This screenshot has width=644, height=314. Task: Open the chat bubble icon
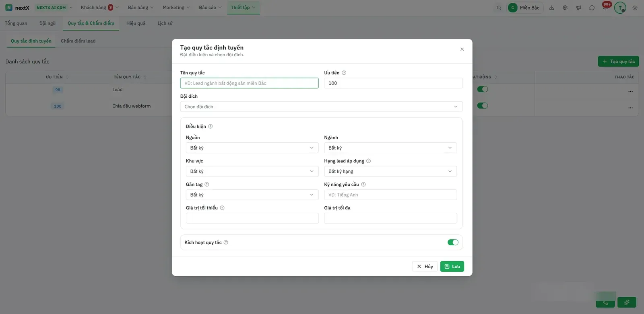592,8
